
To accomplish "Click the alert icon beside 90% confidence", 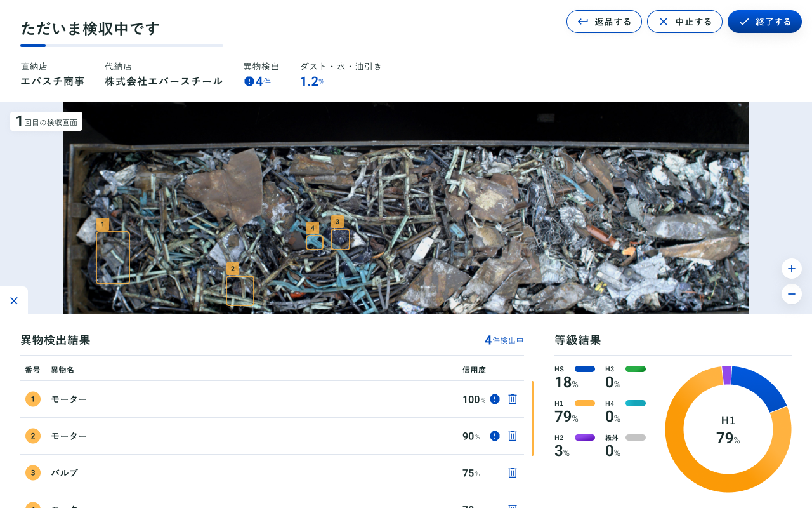I will click(x=494, y=436).
